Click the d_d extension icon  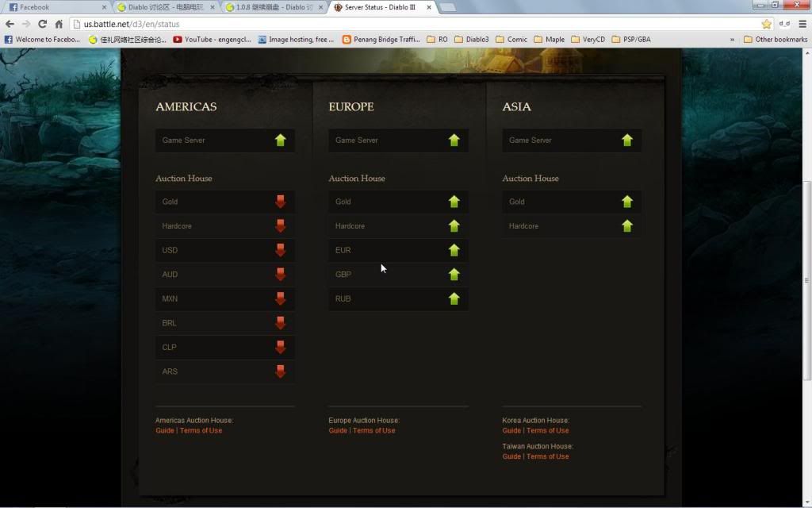click(x=784, y=24)
